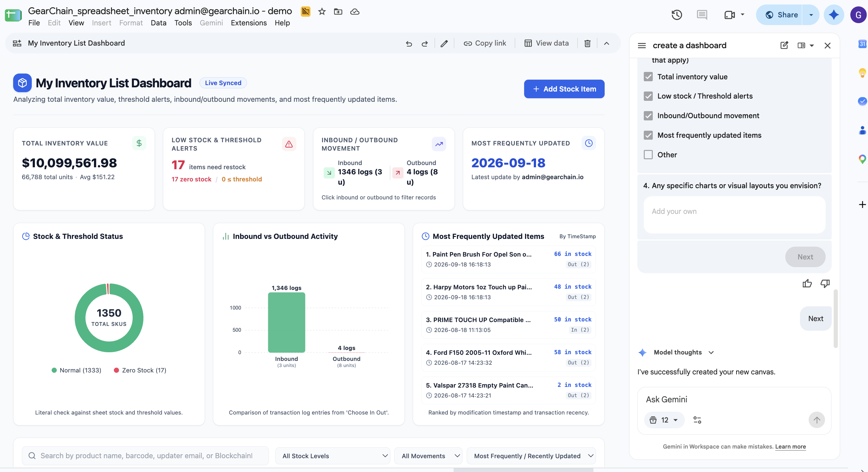
Task: Open meeting options dropdown arrow
Action: coord(742,15)
